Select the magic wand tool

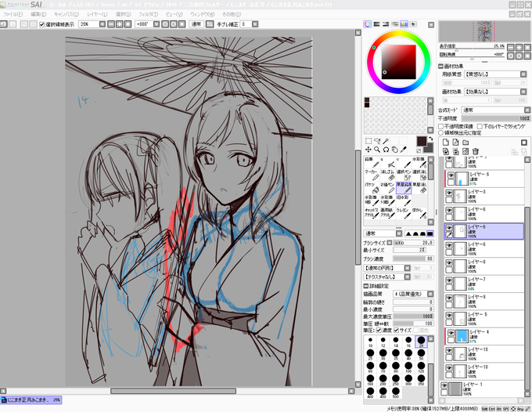386,141
